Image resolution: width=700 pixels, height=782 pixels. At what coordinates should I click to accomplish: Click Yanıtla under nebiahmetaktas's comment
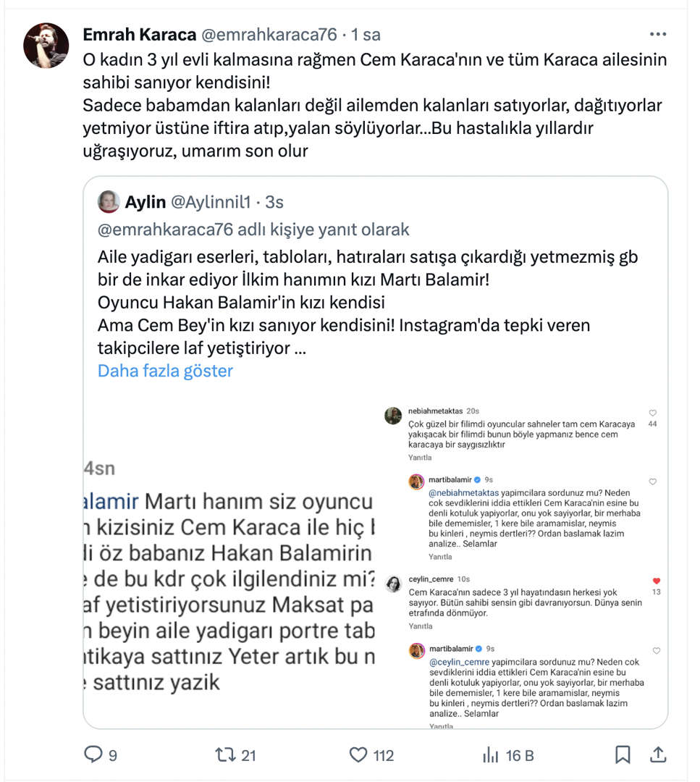click(x=420, y=458)
